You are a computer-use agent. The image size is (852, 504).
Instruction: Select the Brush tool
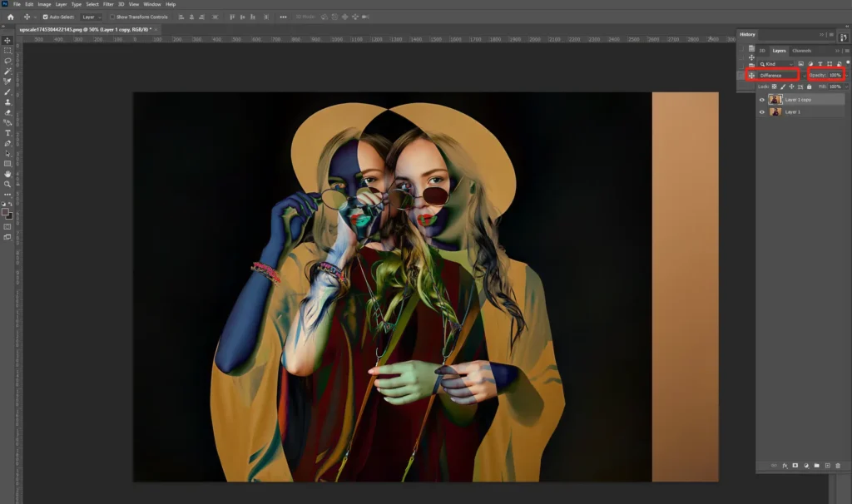(x=7, y=91)
